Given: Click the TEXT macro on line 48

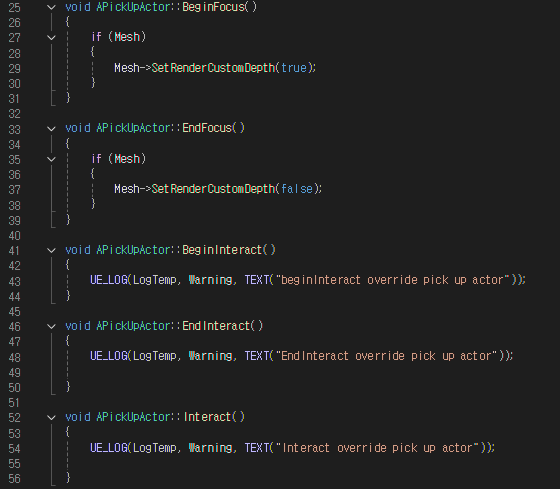Looking at the screenshot, I should point(257,356).
